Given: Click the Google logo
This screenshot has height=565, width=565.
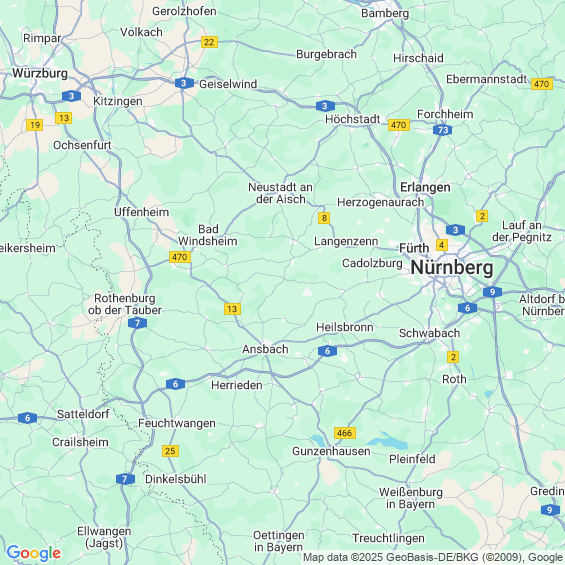Looking at the screenshot, I should coord(34,553).
